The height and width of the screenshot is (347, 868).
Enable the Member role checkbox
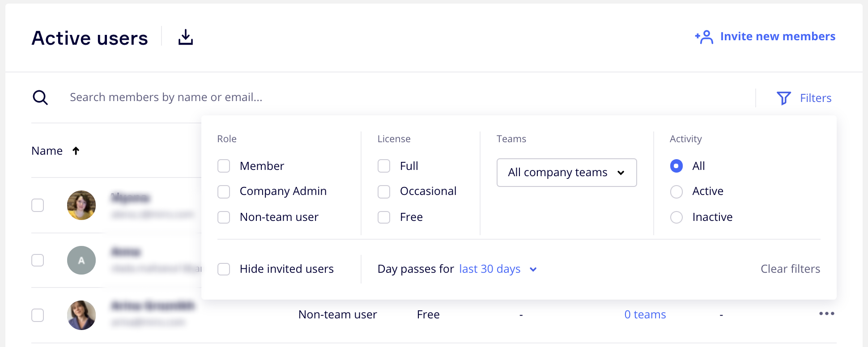click(224, 166)
